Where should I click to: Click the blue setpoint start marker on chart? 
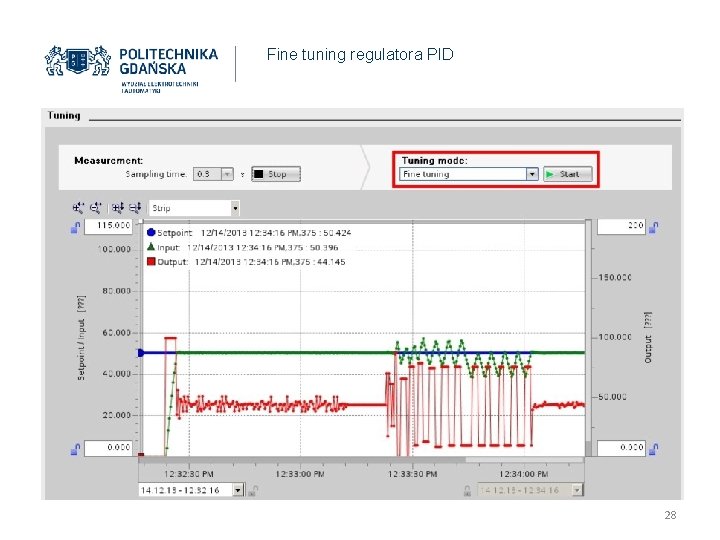click(141, 353)
